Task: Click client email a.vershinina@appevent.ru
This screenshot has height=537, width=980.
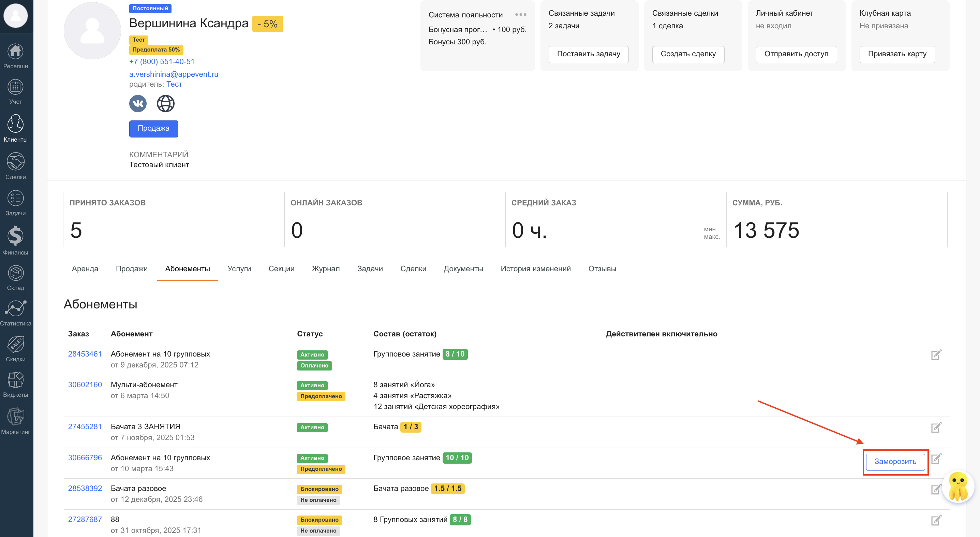Action: 174,74
